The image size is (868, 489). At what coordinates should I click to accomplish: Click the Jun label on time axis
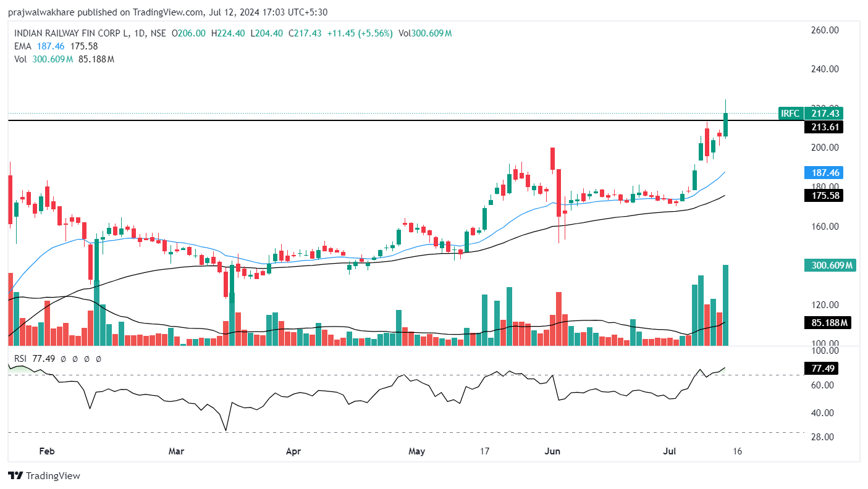click(552, 451)
